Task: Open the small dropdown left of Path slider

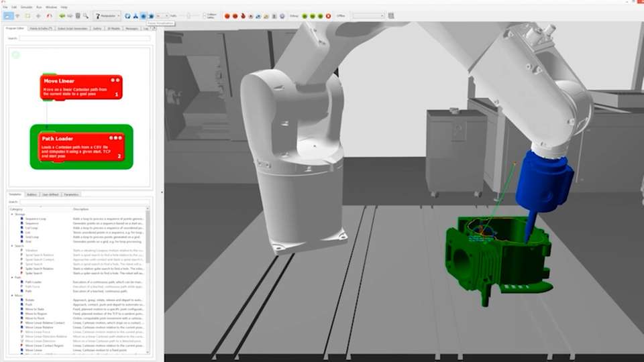Action: [162, 16]
